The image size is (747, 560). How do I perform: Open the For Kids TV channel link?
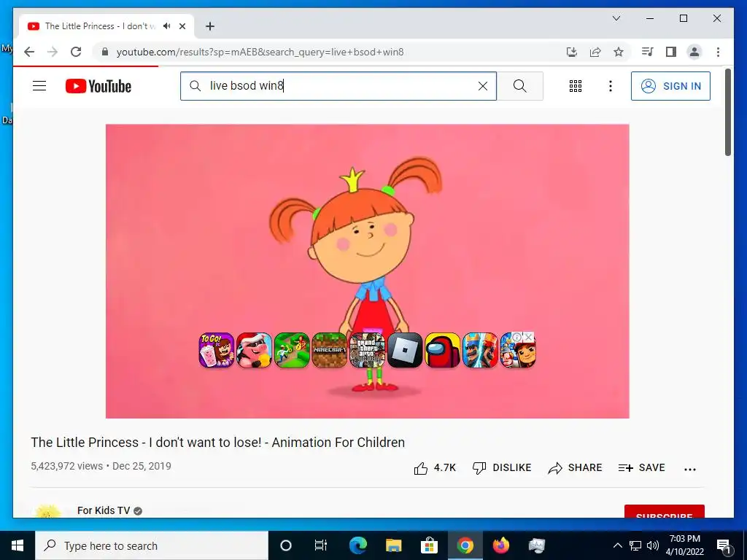tap(104, 510)
